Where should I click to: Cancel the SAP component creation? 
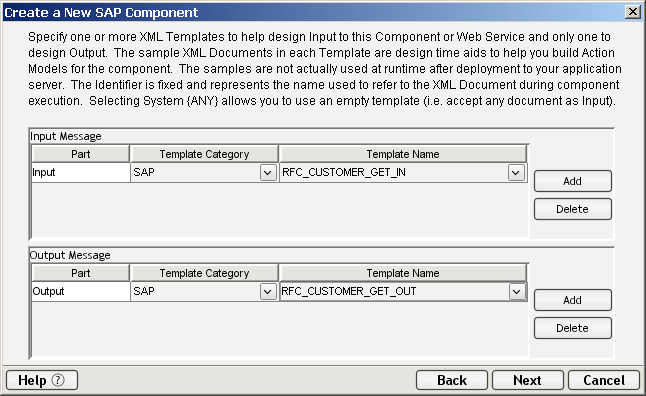tap(604, 380)
